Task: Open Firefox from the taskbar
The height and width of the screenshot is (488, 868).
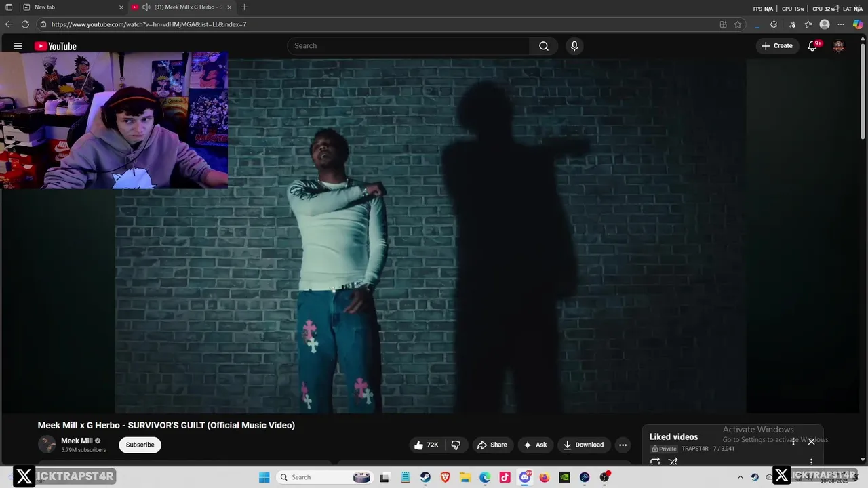Action: pos(545,477)
